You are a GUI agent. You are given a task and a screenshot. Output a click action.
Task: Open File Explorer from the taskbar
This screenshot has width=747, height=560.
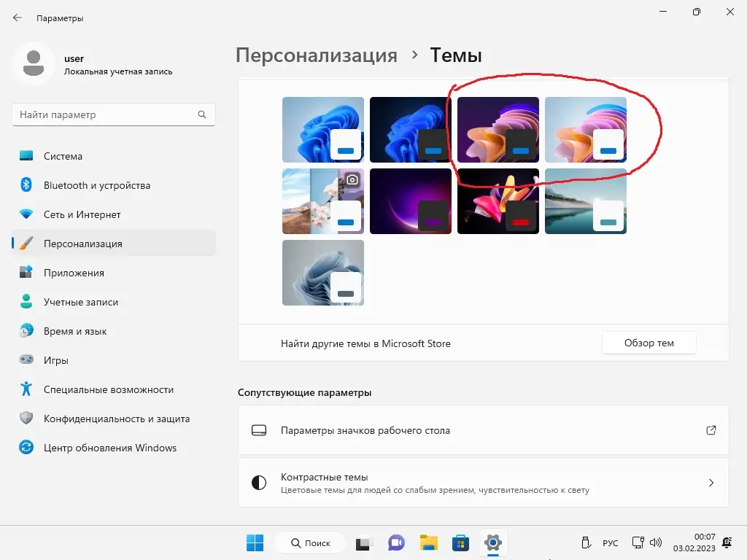coord(428,542)
